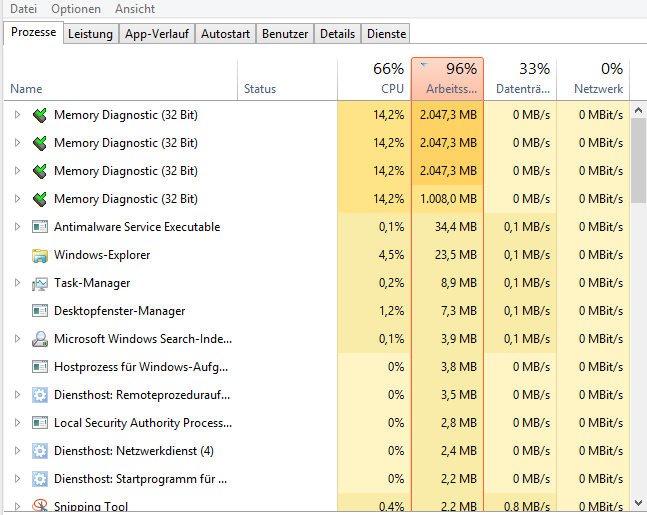Click the Snipping Tool scissors icon

(40, 506)
